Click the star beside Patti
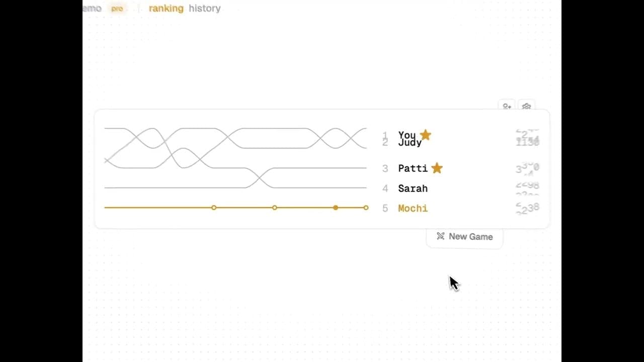 coord(437,168)
